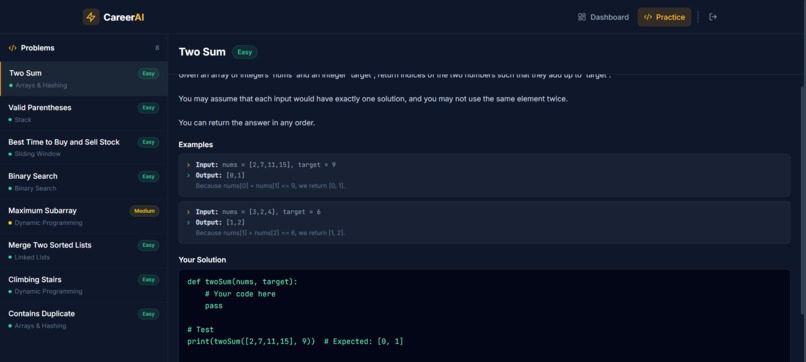Image resolution: width=806 pixels, height=362 pixels.
Task: Open the Dashboard page
Action: (x=603, y=17)
